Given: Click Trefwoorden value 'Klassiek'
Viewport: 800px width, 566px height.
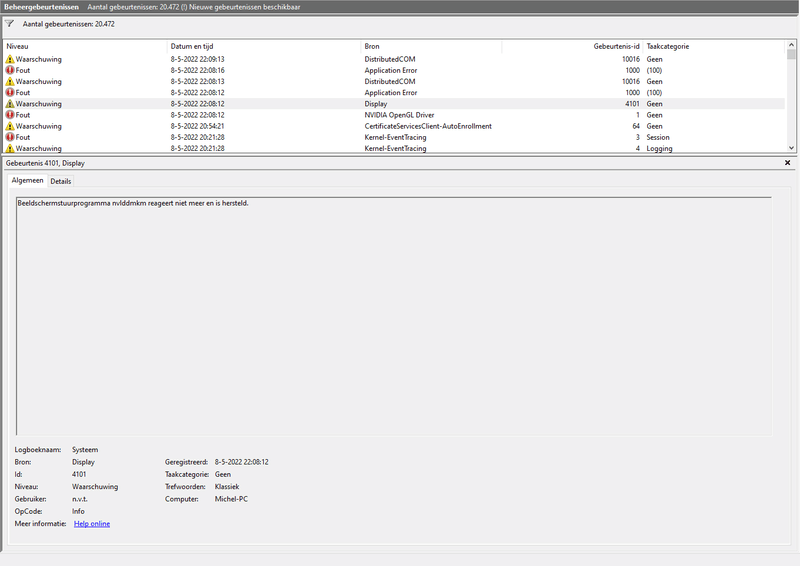Looking at the screenshot, I should point(227,487).
